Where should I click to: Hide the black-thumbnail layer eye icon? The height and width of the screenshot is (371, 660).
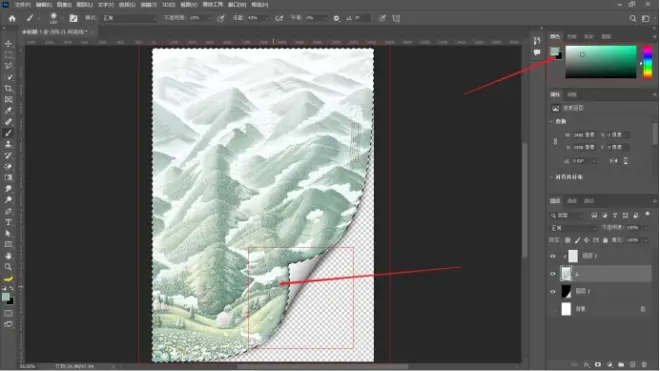click(x=553, y=291)
